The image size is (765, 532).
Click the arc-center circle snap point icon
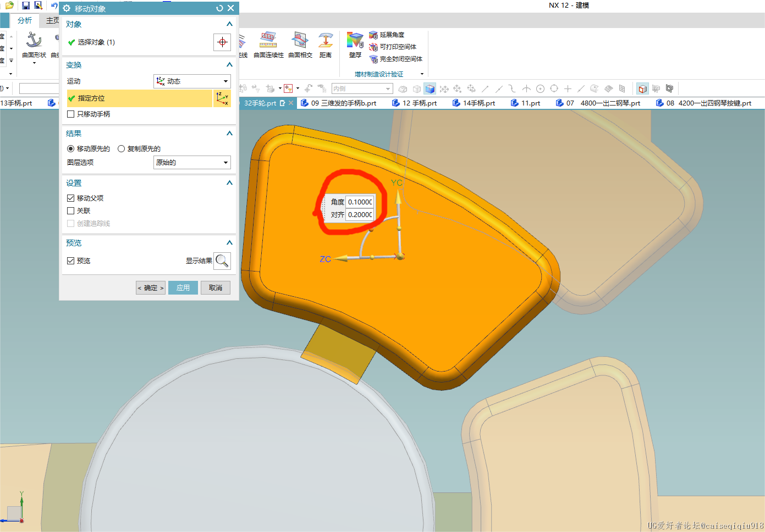click(x=540, y=88)
